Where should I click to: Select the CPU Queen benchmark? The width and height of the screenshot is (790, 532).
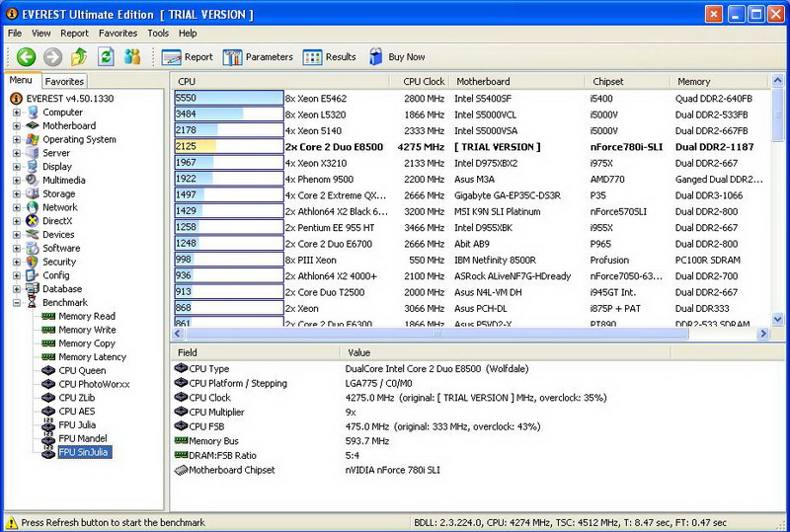pos(82,371)
